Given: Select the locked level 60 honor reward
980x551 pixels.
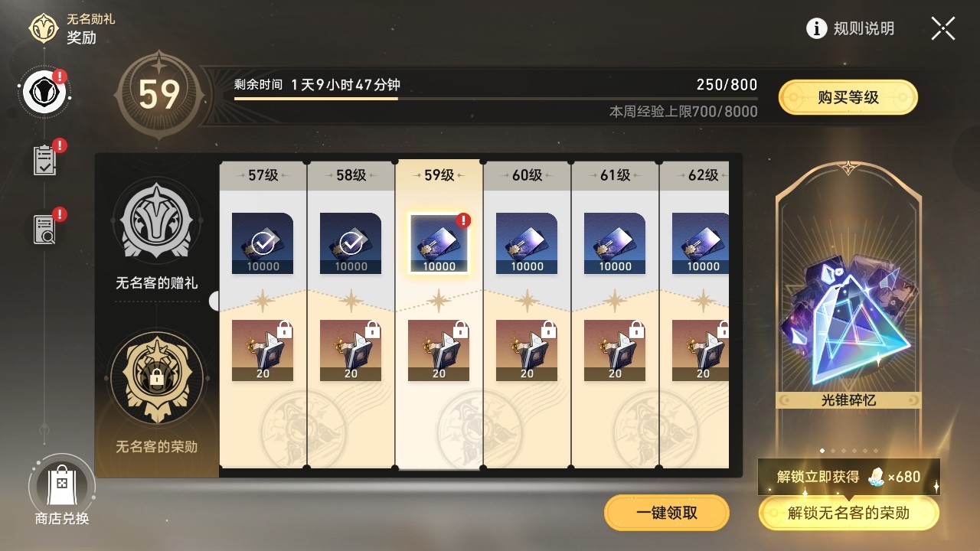Looking at the screenshot, I should point(527,350).
